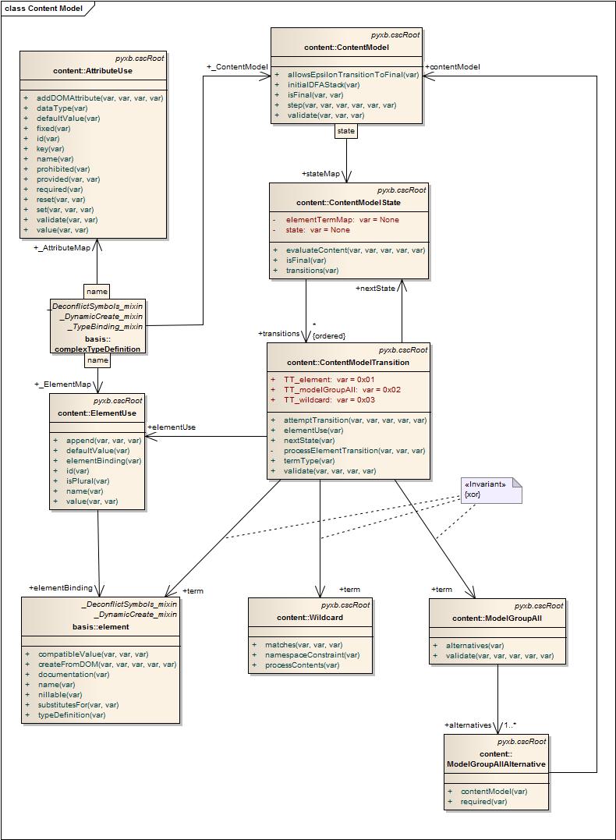Click the basis::element class title

pyautogui.click(x=101, y=627)
